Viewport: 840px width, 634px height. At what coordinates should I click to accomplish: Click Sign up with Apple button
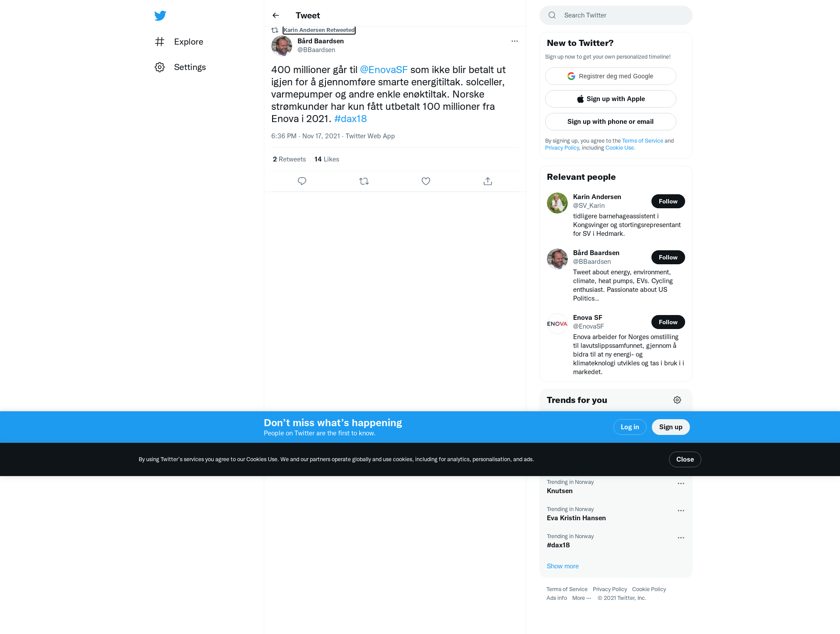(x=610, y=99)
